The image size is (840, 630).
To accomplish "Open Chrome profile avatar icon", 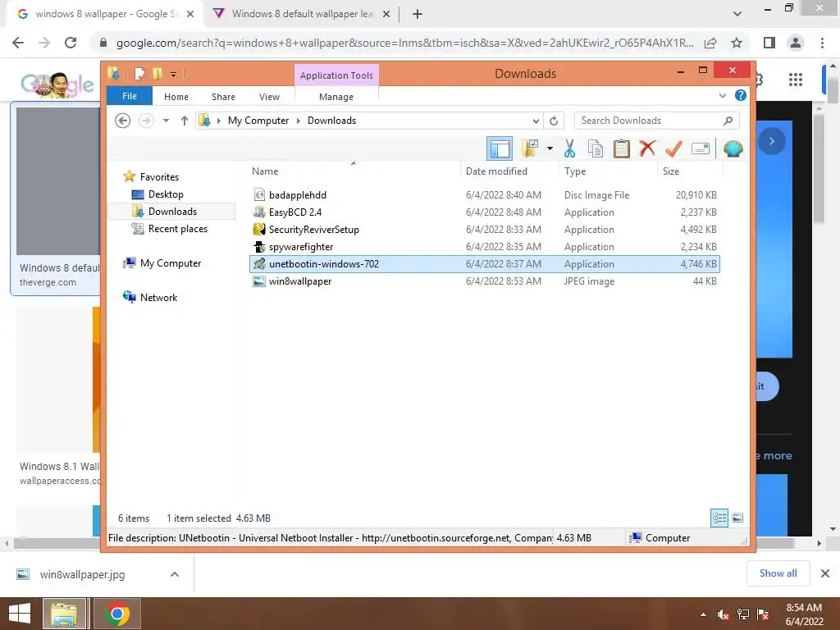I will pyautogui.click(x=796, y=43).
